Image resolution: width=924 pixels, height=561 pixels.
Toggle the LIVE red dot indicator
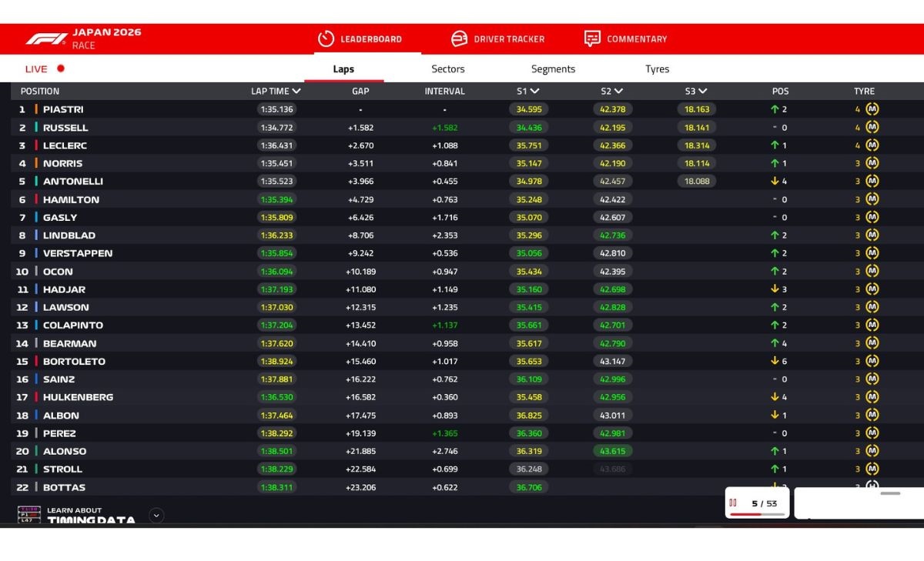(x=61, y=68)
